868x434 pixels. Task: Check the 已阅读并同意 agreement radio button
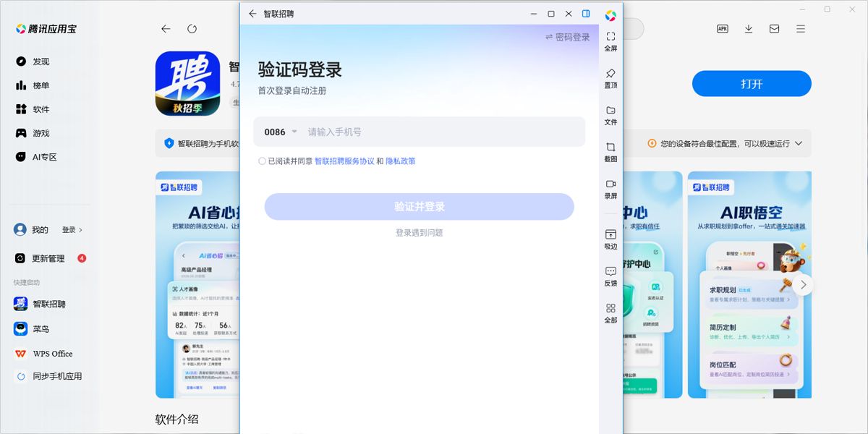tap(262, 161)
